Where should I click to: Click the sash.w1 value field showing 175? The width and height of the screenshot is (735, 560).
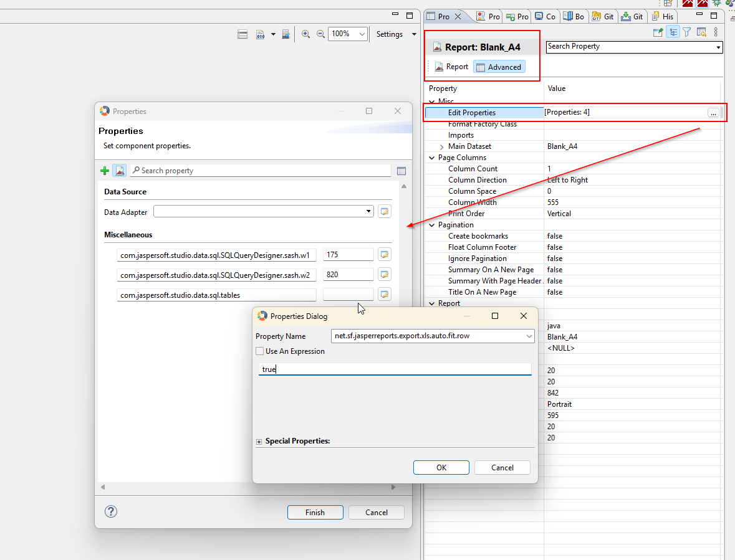348,255
